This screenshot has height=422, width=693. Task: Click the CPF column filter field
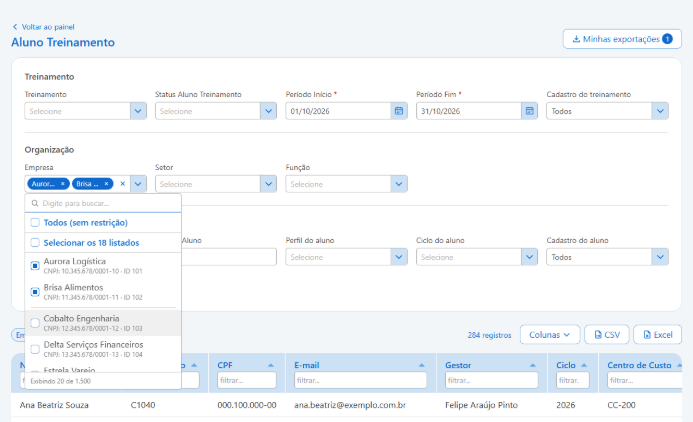247,380
